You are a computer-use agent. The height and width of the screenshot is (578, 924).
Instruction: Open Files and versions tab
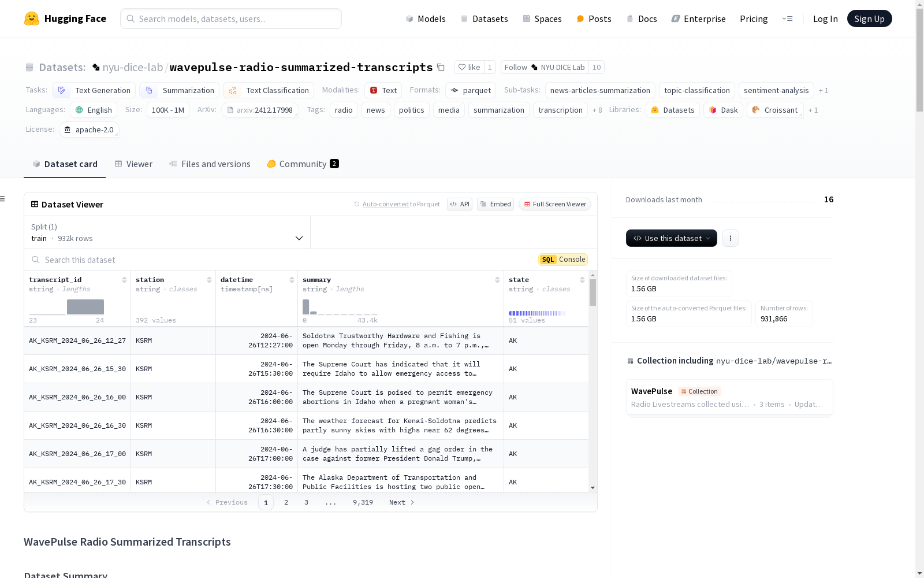coord(210,164)
